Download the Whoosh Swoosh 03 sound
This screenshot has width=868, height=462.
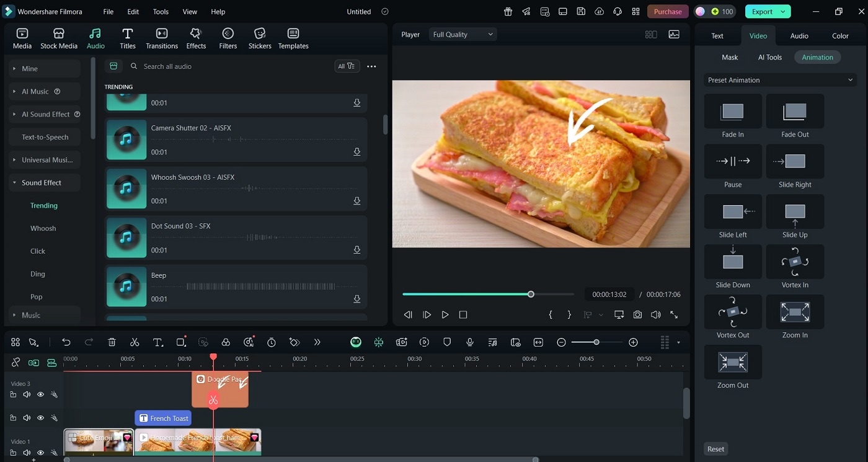coord(357,201)
